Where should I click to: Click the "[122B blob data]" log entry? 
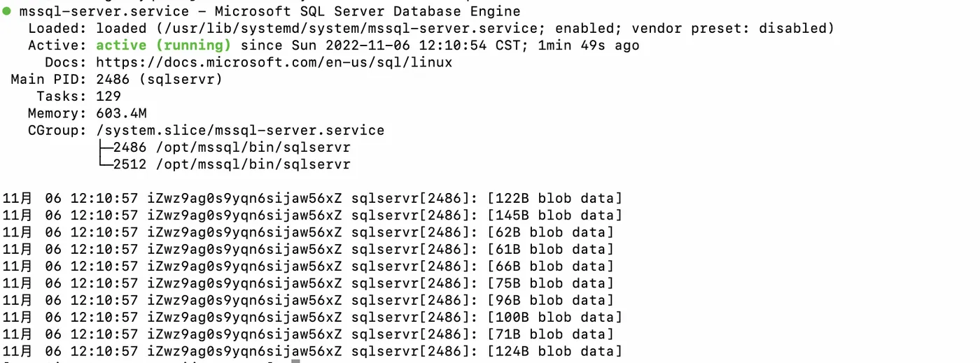coord(554,199)
